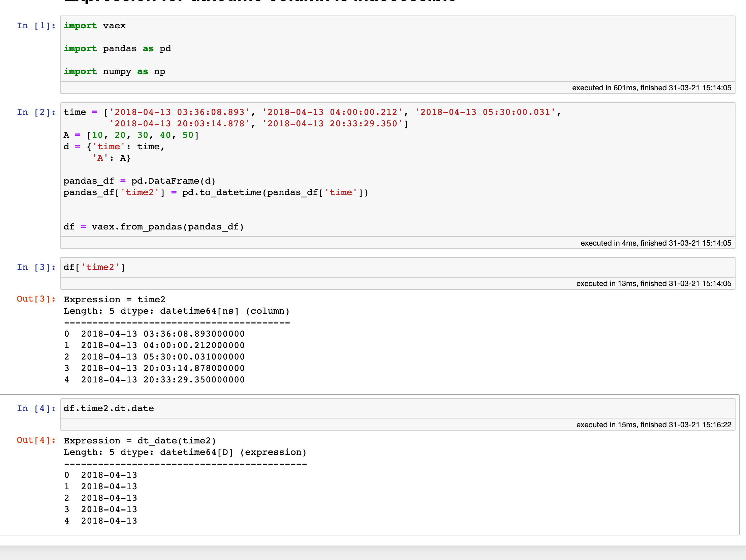Click the In [2] prompt label
Screen dimensions: 746x560
[36, 112]
